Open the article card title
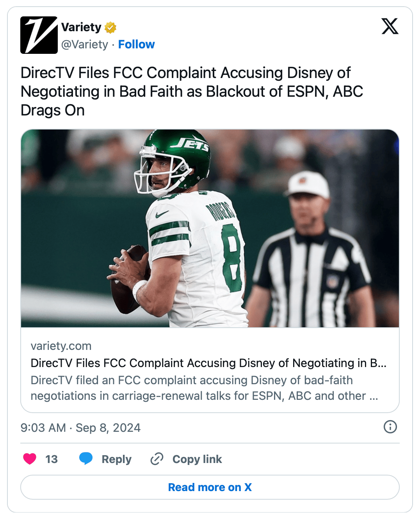 (208, 363)
